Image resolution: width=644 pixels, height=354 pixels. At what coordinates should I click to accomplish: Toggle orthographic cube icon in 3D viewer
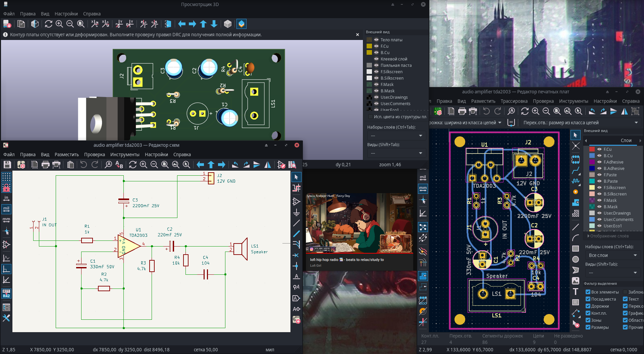(228, 24)
